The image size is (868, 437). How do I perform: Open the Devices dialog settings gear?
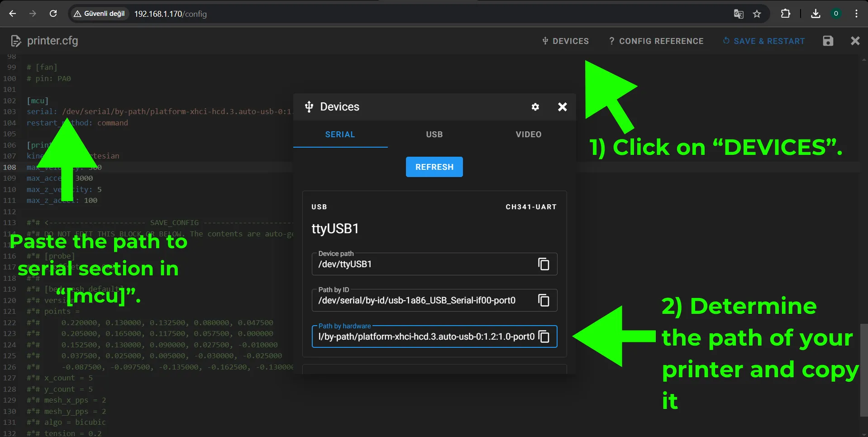point(535,107)
